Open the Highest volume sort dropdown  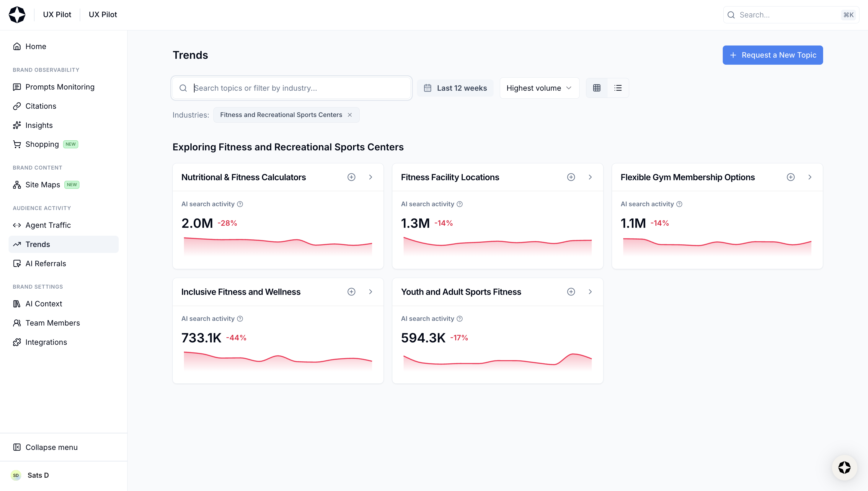coord(539,88)
